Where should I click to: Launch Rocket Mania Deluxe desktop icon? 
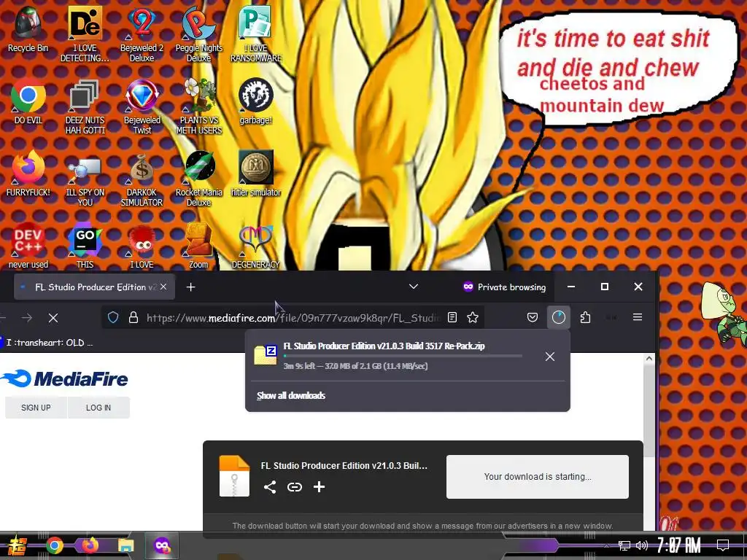[198, 179]
